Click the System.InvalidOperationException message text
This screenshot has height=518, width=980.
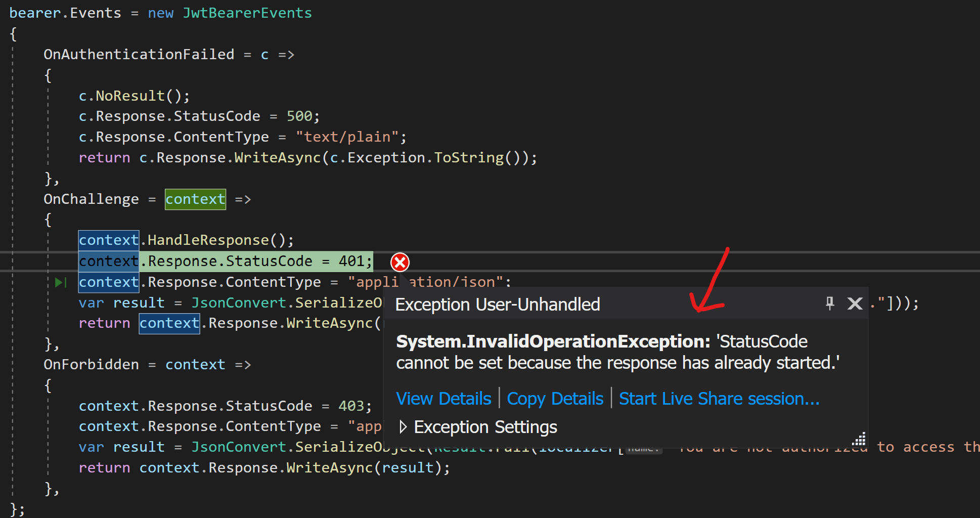[551, 341]
